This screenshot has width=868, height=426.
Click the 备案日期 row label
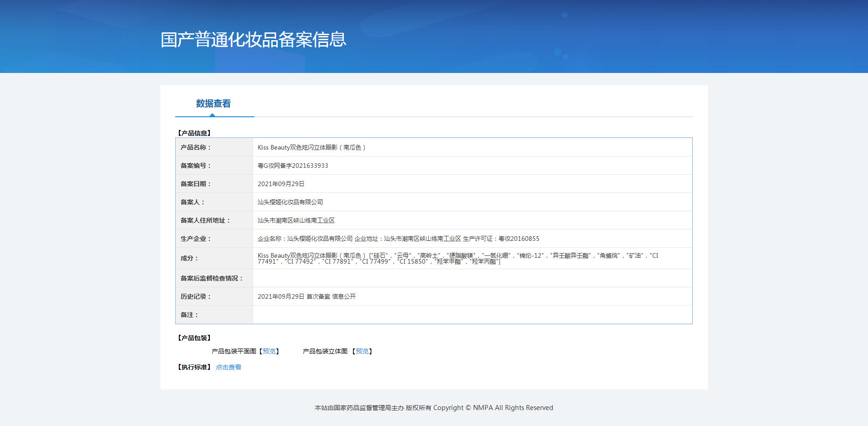pos(196,184)
